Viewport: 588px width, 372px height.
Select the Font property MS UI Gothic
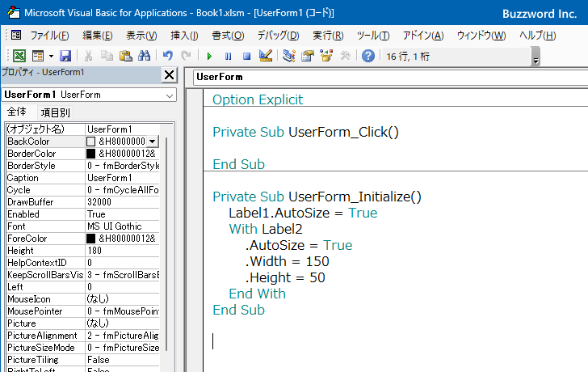[x=115, y=226]
